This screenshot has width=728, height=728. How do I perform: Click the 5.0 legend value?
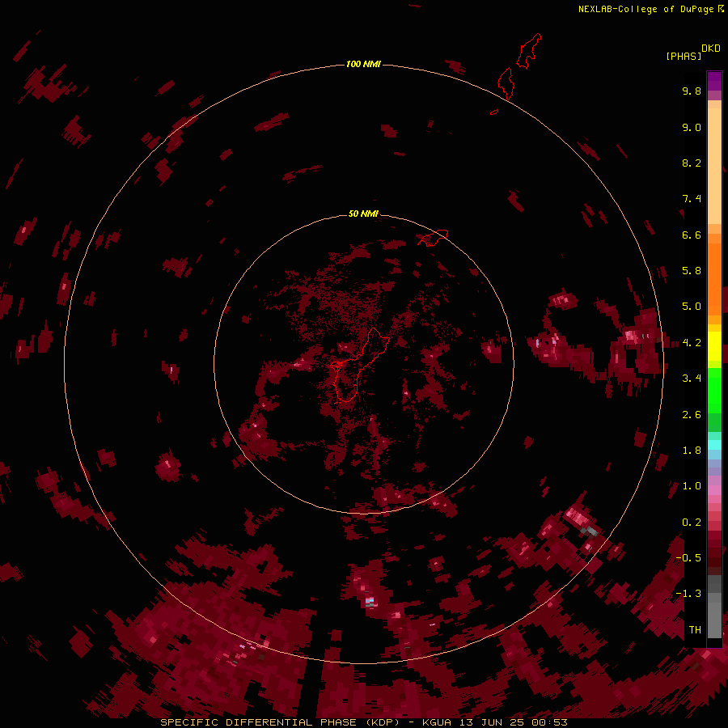click(692, 307)
